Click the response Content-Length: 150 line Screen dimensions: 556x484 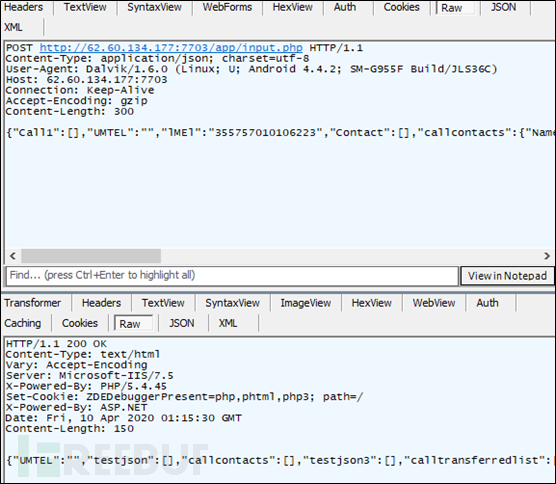coord(70,429)
